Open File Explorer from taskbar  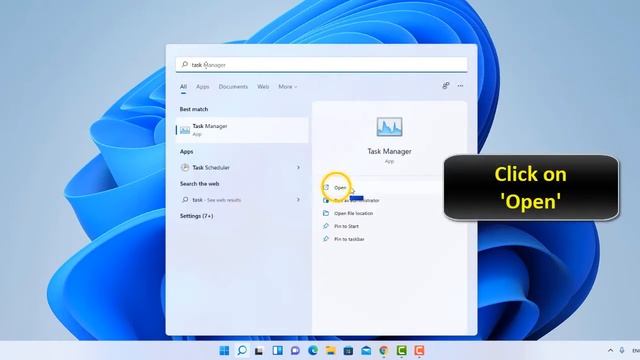coord(331,350)
